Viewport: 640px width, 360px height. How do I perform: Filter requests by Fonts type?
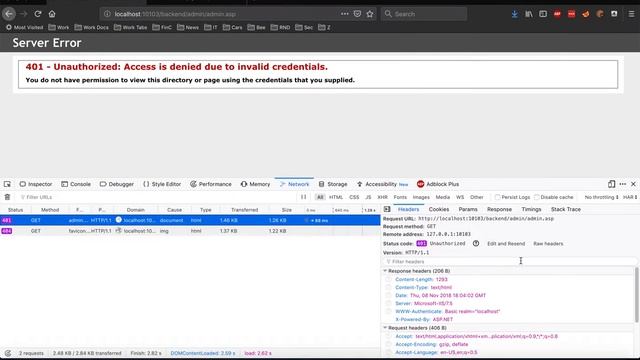click(400, 197)
